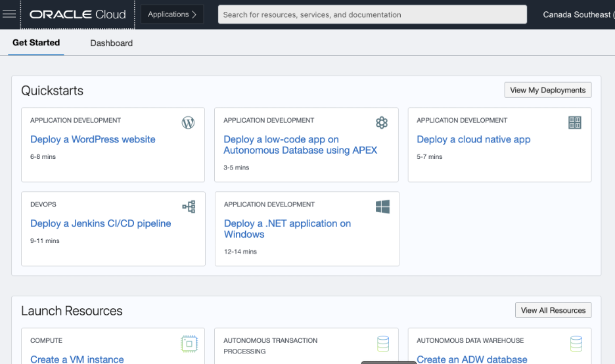Click the 3-5 mins text

tap(236, 168)
